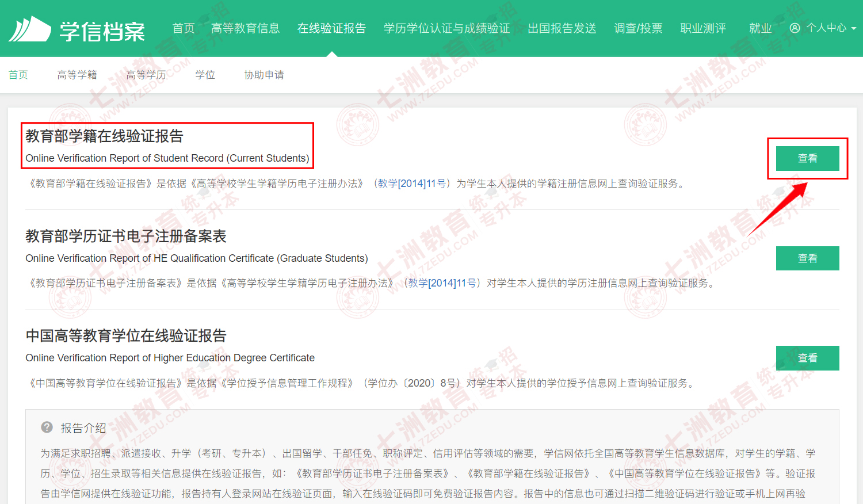Open the 就业 menu item
The image size is (863, 504).
click(x=760, y=28)
